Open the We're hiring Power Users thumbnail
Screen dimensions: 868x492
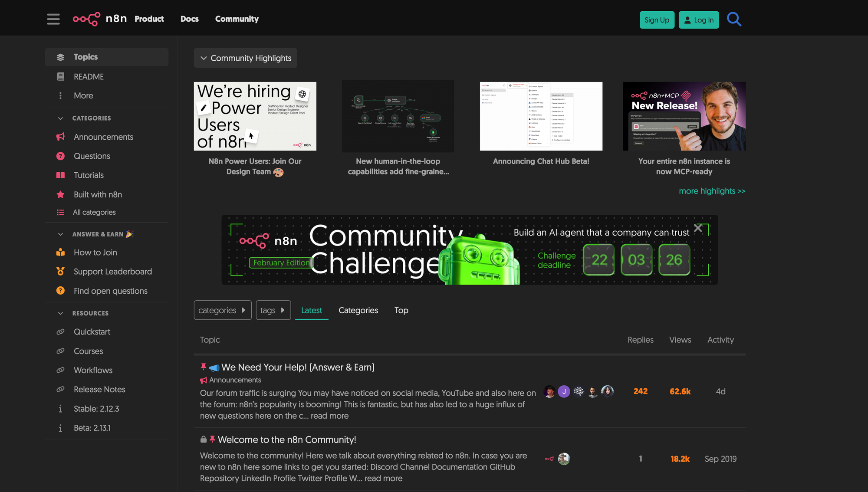click(255, 116)
